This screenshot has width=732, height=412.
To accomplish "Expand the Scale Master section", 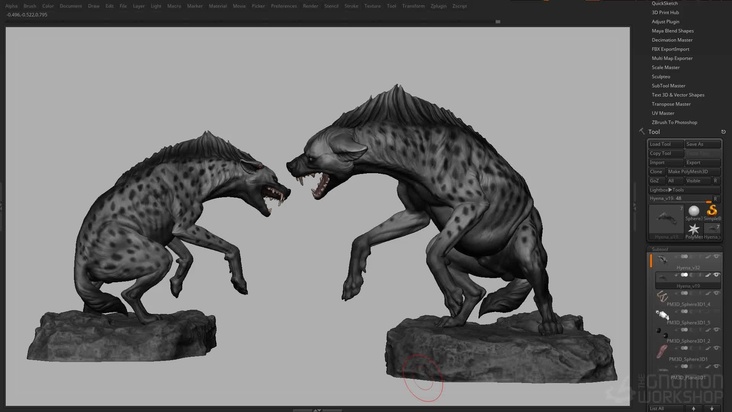I will (666, 67).
